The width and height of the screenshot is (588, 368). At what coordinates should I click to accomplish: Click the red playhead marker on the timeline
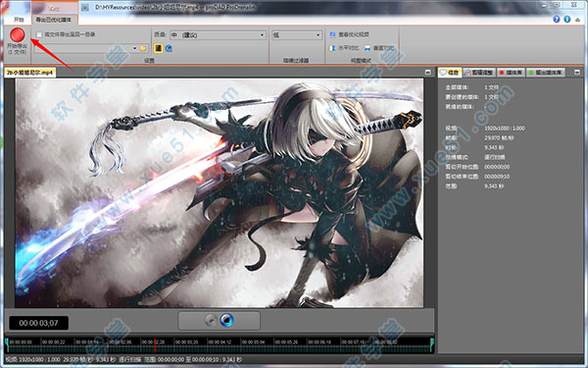click(154, 344)
